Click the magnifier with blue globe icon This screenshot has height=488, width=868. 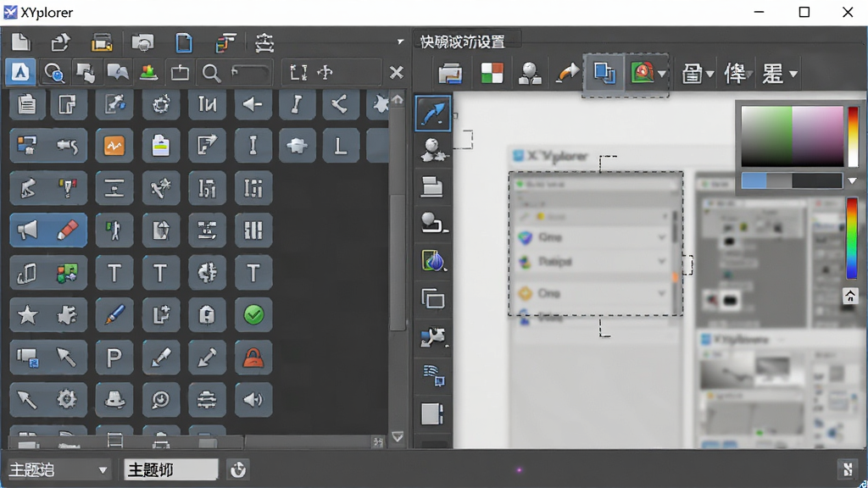[53, 73]
